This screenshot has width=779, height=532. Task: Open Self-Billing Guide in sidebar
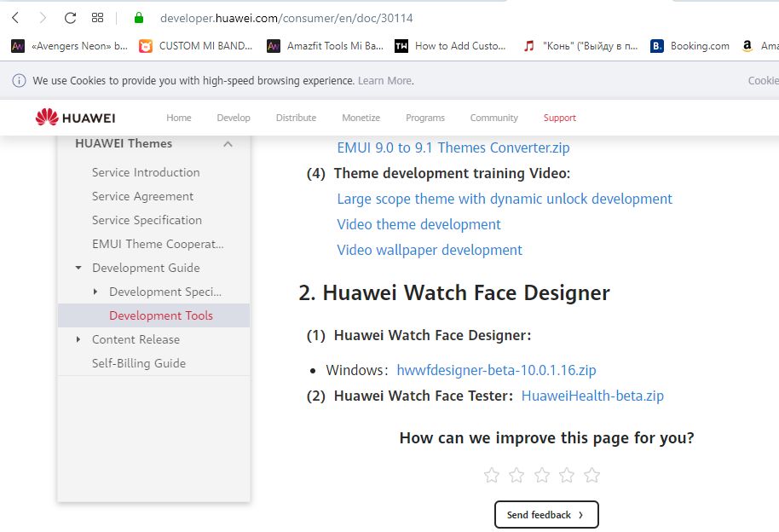coord(139,363)
